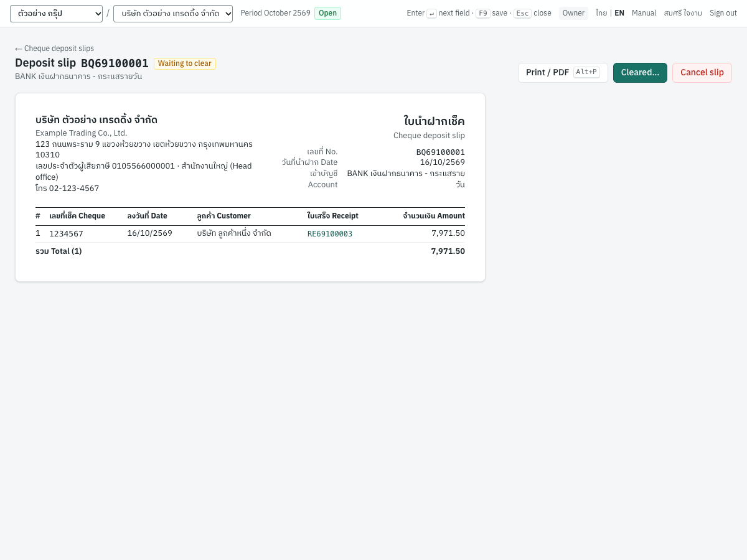The image size is (747, 560).
Task: Switch language to EN
Action: pos(619,13)
